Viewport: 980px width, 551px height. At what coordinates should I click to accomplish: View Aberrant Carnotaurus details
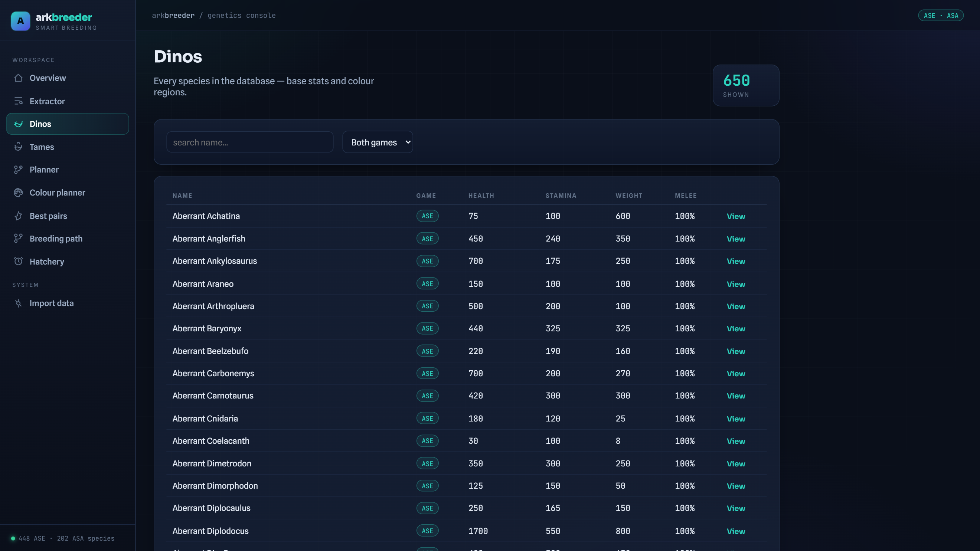[x=735, y=396]
